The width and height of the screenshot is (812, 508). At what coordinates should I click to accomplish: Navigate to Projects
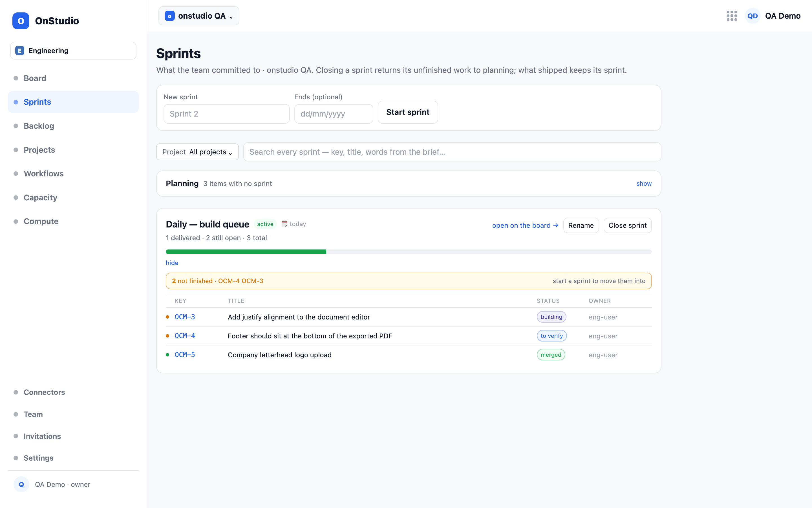(x=73, y=150)
